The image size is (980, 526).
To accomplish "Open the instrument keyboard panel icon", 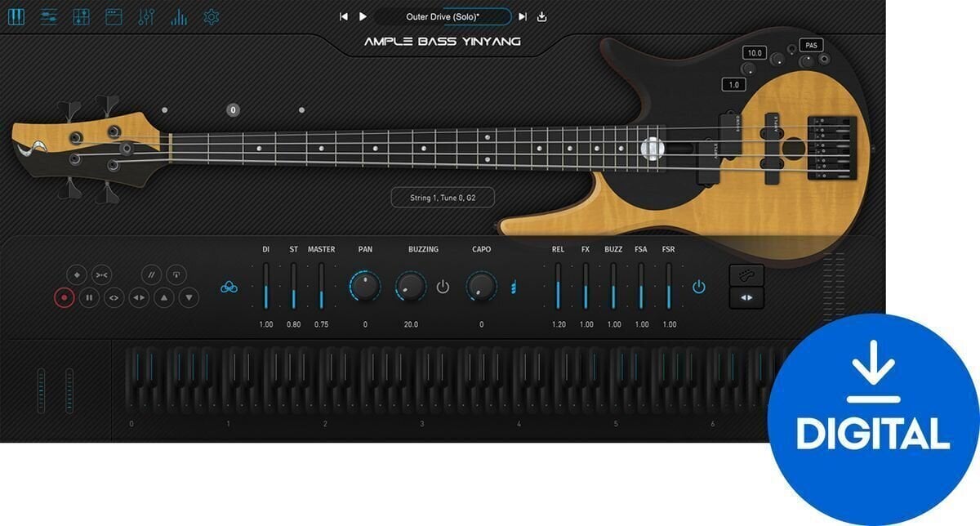I will [x=16, y=16].
